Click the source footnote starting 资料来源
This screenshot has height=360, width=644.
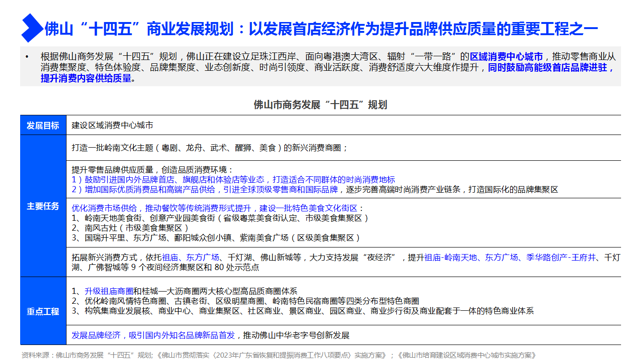[279, 355]
